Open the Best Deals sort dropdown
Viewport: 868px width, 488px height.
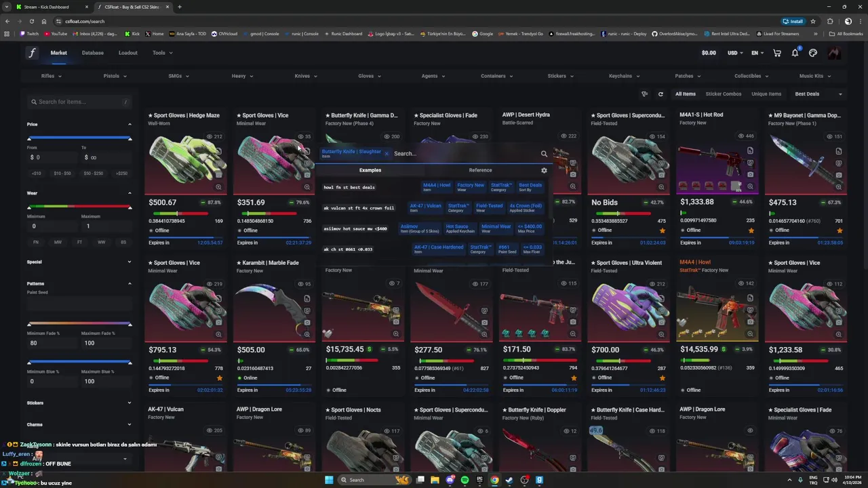818,94
